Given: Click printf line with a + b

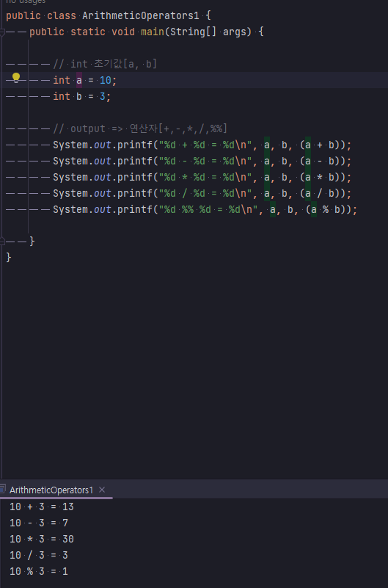Looking at the screenshot, I should pyautogui.click(x=202, y=145).
